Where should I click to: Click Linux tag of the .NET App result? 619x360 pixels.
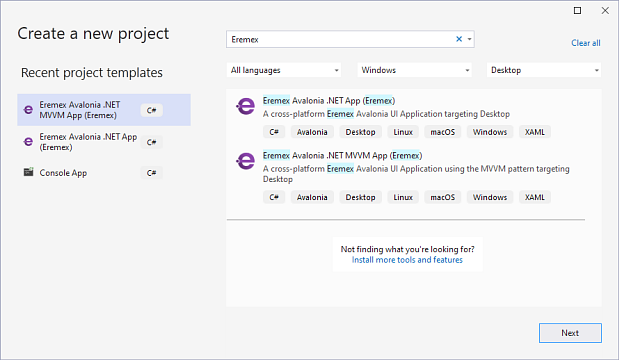point(403,132)
